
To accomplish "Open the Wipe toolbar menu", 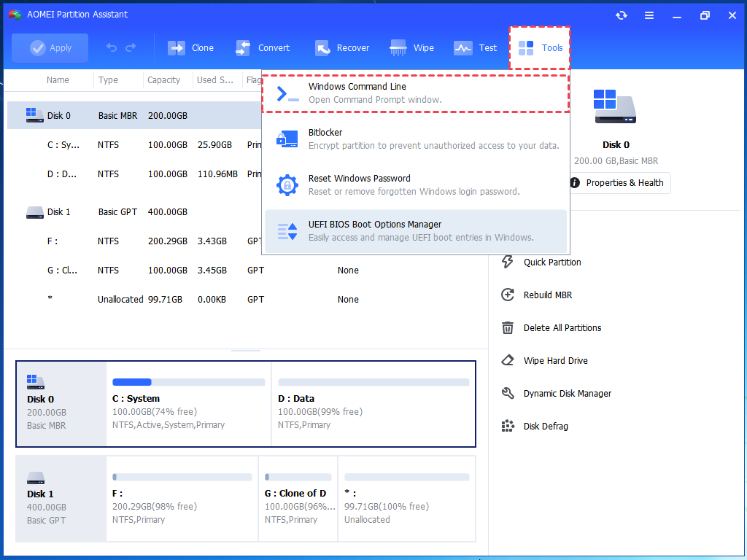I will pyautogui.click(x=411, y=48).
